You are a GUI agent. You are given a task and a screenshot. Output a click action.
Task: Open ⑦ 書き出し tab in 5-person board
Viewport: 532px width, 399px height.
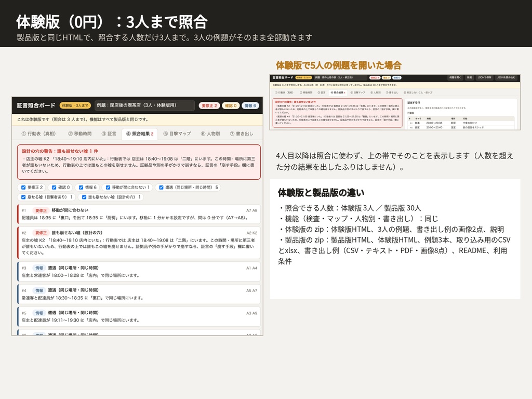pyautogui.click(x=392, y=92)
